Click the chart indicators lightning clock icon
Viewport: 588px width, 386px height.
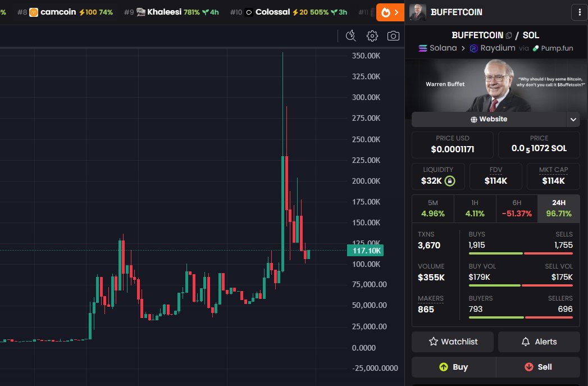click(350, 35)
